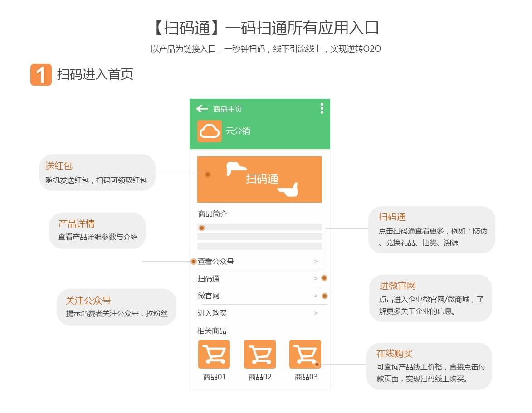
Task: Select the 查看公众号 menu entry text
Action: [x=216, y=262]
